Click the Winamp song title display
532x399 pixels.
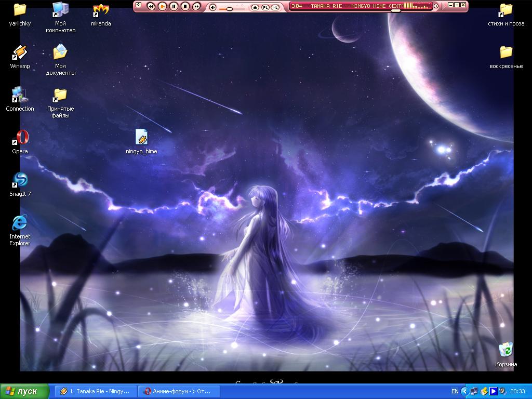356,6
